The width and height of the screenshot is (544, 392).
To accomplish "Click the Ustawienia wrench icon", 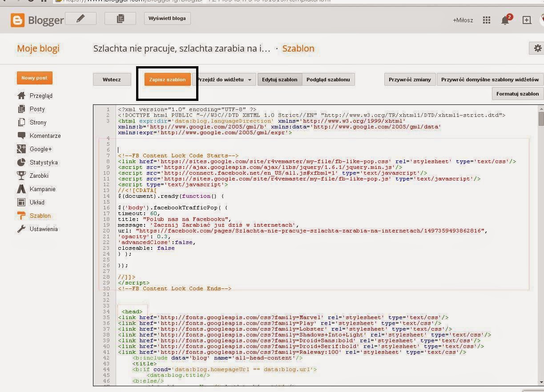I will click(21, 229).
